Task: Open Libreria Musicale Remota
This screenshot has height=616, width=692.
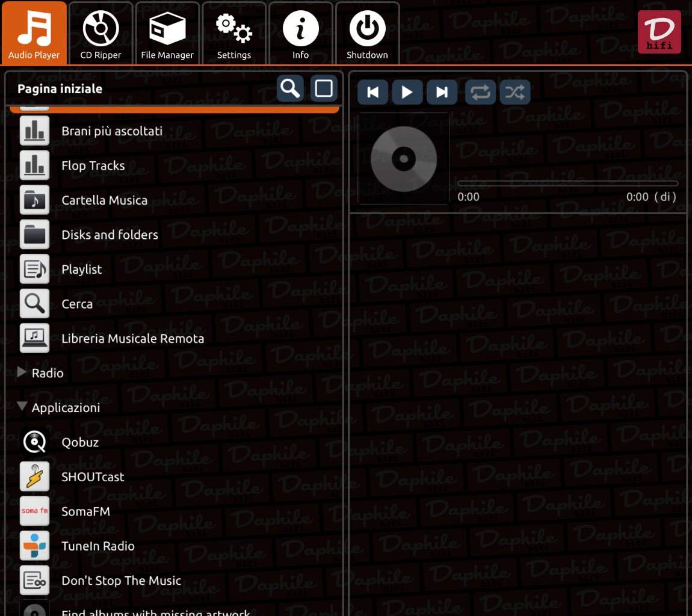Action: click(x=133, y=339)
